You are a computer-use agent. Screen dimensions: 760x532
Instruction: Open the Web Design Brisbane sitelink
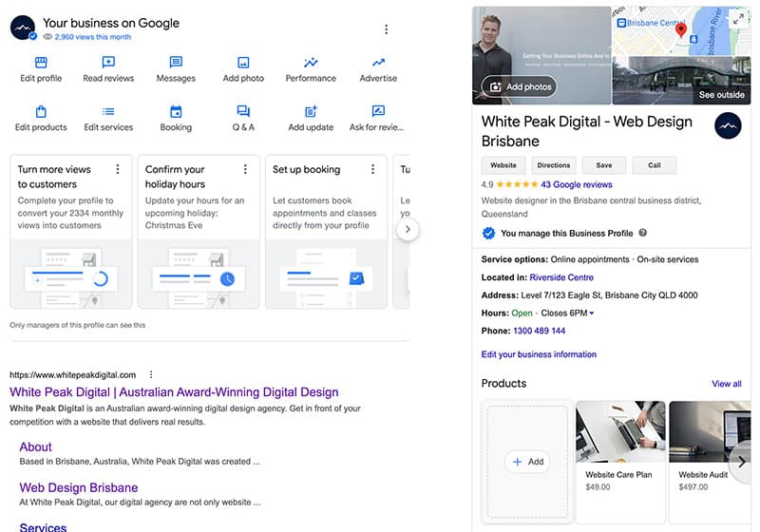79,487
